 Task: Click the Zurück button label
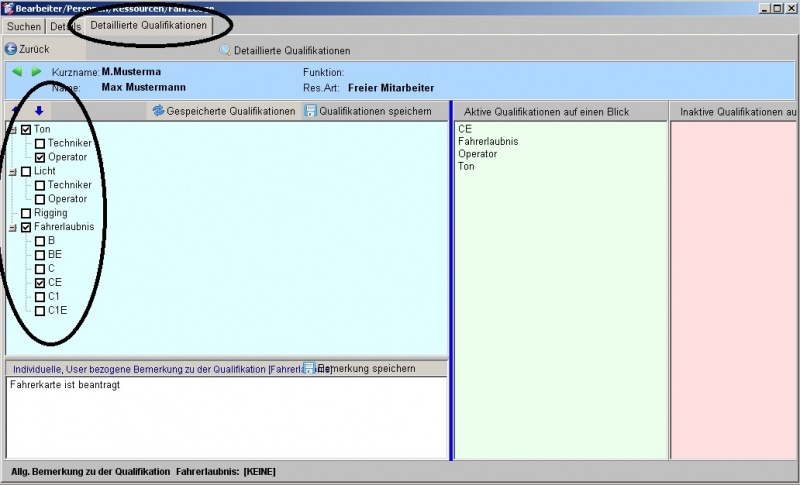click(x=34, y=49)
